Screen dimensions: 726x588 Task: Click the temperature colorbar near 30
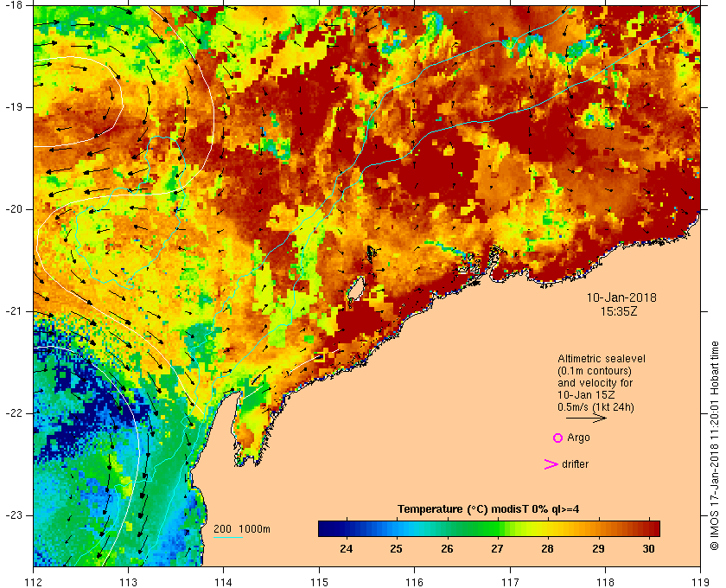pos(649,528)
